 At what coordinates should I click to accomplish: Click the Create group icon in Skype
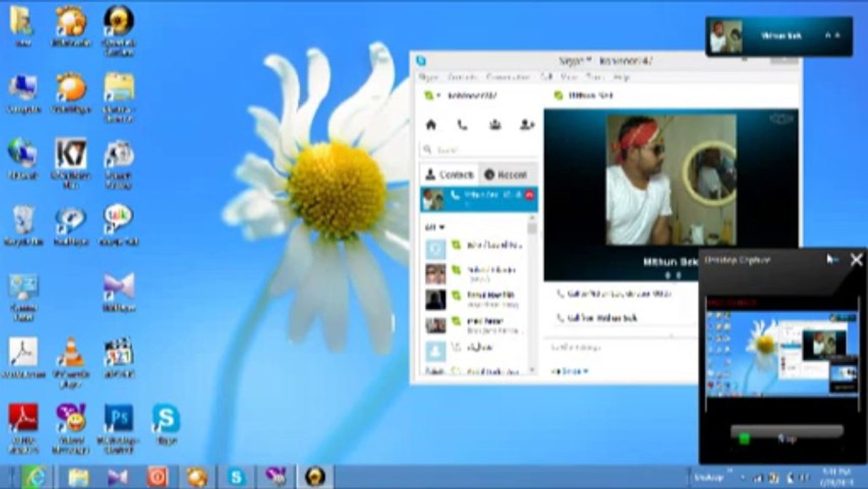pos(495,124)
